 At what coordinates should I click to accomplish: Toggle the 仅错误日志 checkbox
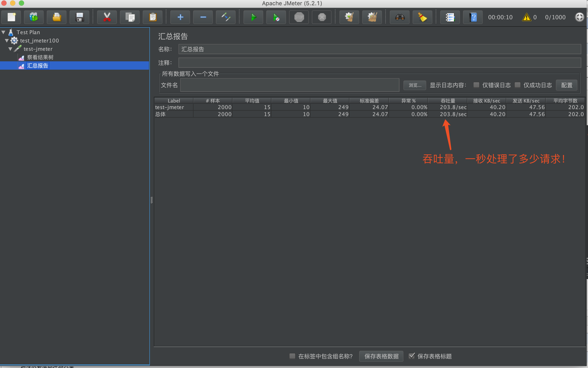pos(476,85)
